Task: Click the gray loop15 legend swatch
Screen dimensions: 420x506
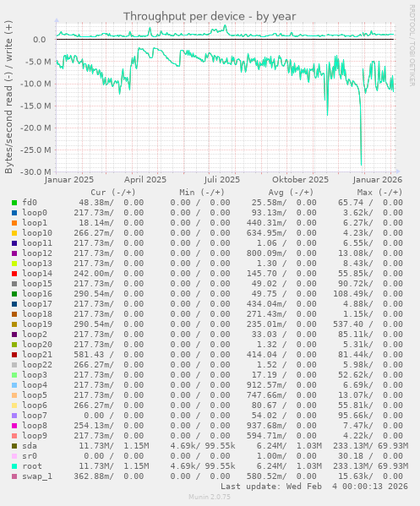Action: pos(14,284)
